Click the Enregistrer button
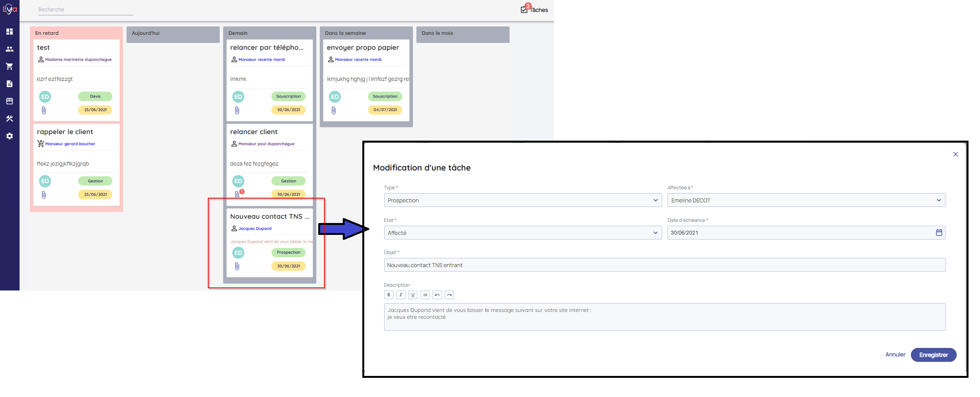This screenshot has width=980, height=397. (933, 355)
